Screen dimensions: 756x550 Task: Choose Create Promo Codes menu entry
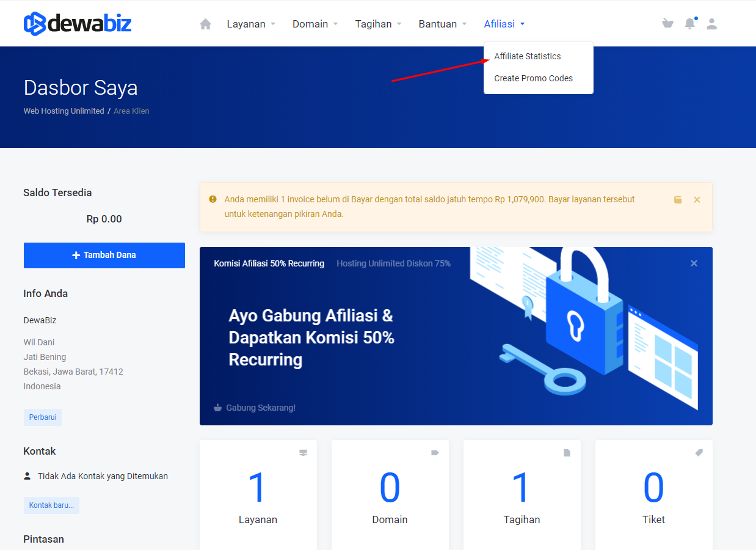[534, 78]
